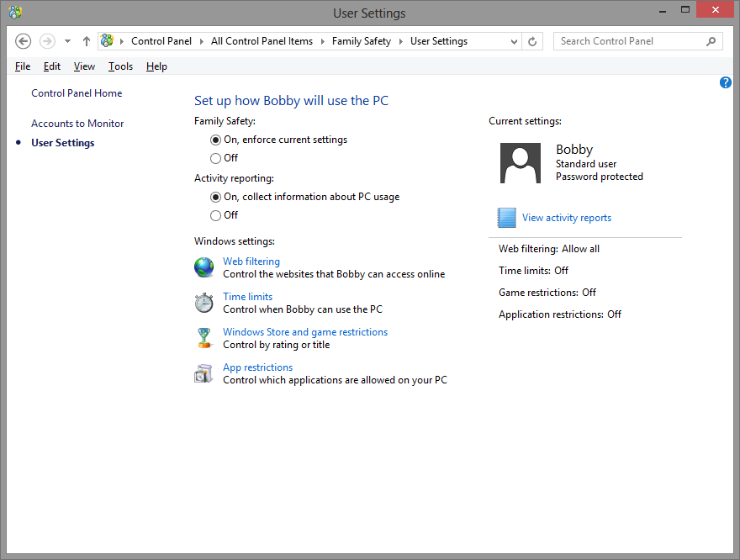This screenshot has height=560, width=740.
Task: Click Bobby's account picture
Action: (521, 163)
